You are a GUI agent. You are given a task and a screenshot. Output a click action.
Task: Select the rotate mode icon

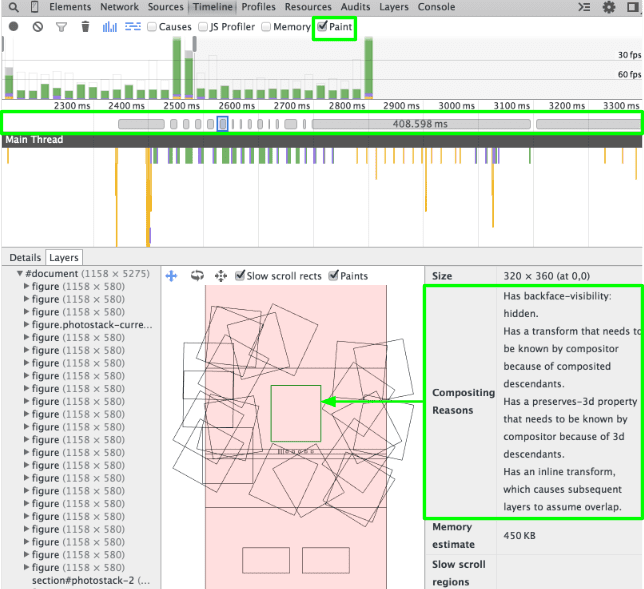[x=197, y=276]
